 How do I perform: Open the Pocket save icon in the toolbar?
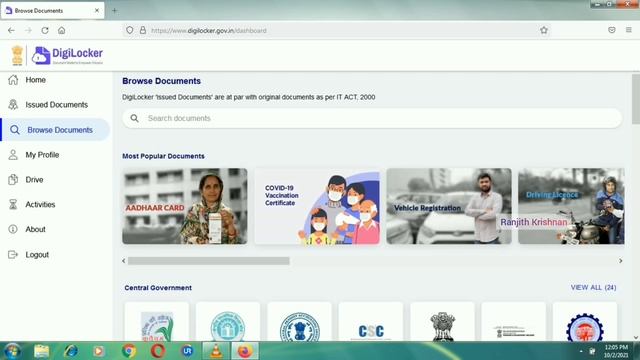pos(611,30)
